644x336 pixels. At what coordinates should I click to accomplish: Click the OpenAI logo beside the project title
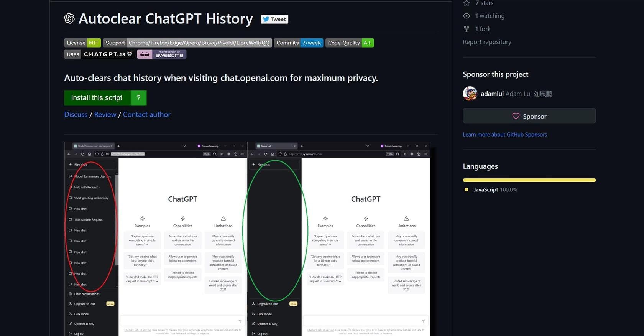click(x=69, y=18)
